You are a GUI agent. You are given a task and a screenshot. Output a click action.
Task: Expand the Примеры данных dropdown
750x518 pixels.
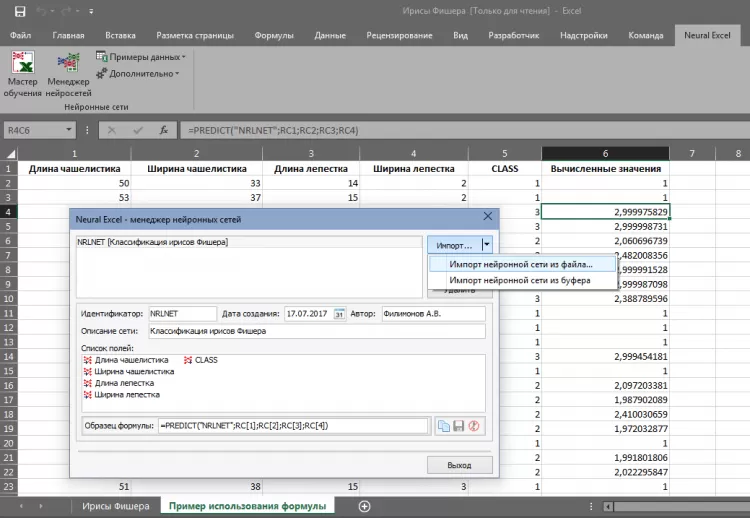tap(141, 57)
